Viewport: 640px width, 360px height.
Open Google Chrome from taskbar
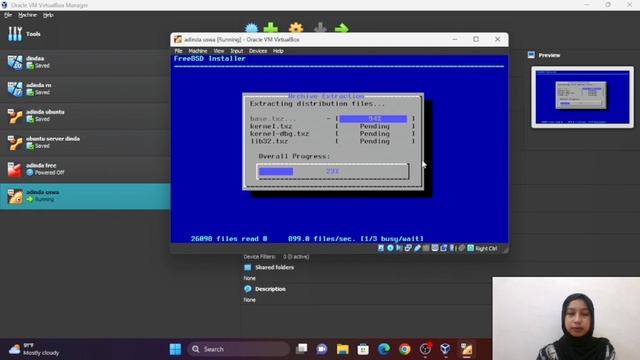tap(404, 349)
